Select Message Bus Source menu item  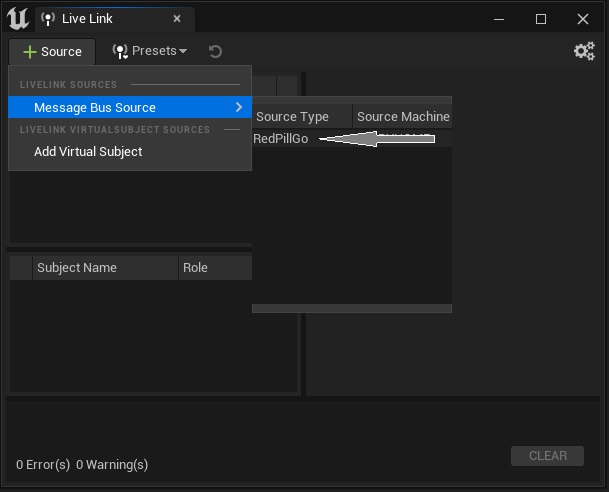[x=95, y=107]
